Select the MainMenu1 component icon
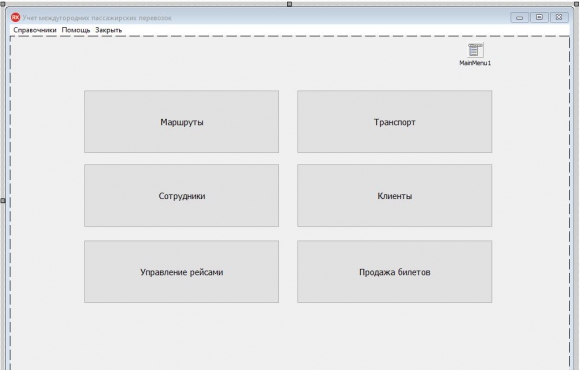Image resolution: width=580 pixels, height=370 pixels. coord(475,50)
